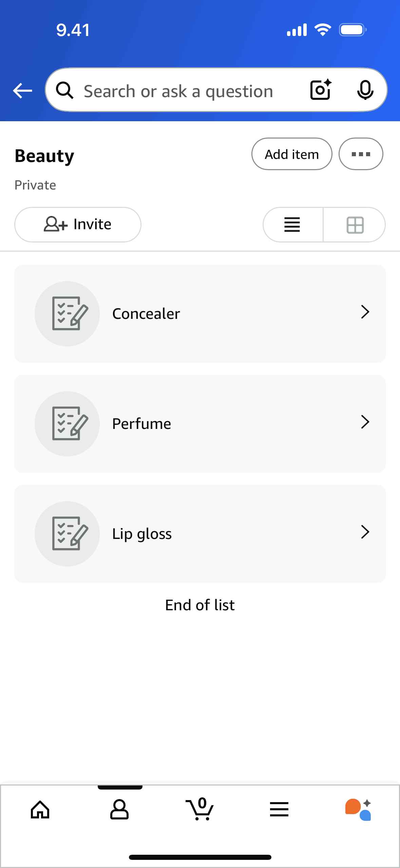Tap the Concealer list icon thumbnail
Screen dimensions: 400x868
click(x=67, y=313)
